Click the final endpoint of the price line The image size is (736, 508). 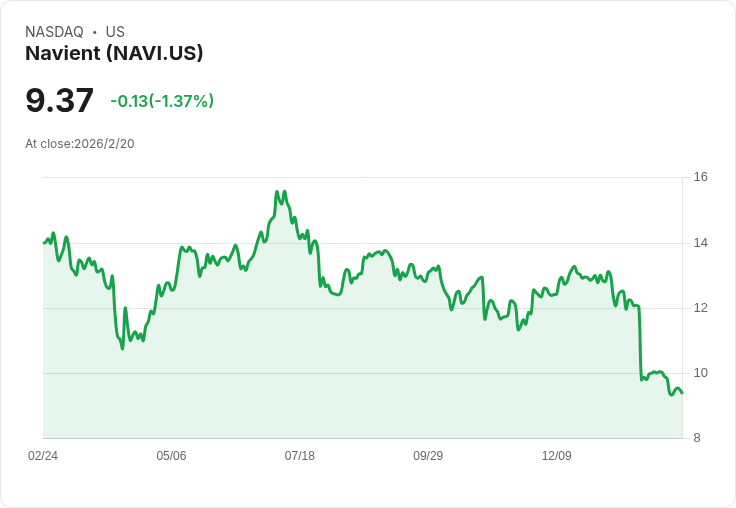682,393
